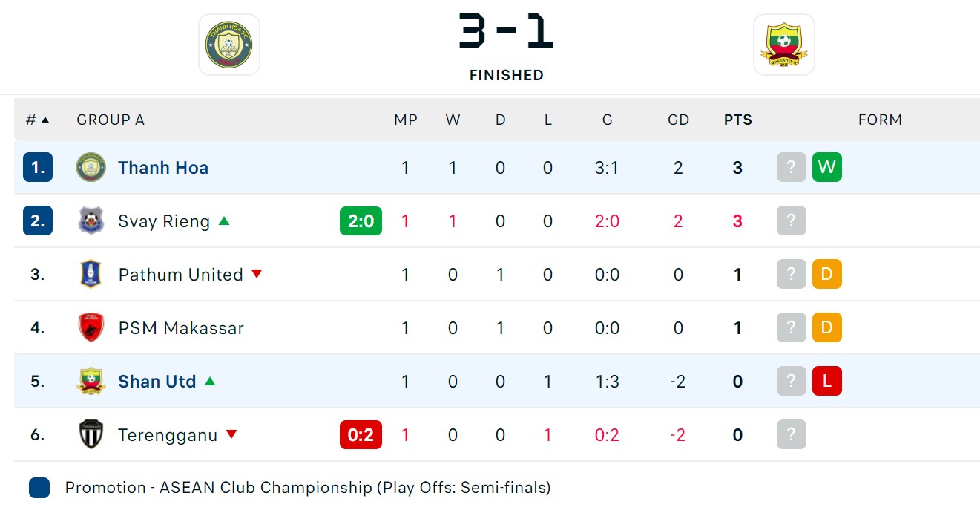Open the Thanh Hoa crest in the match header
The image size is (980, 516).
(229, 45)
